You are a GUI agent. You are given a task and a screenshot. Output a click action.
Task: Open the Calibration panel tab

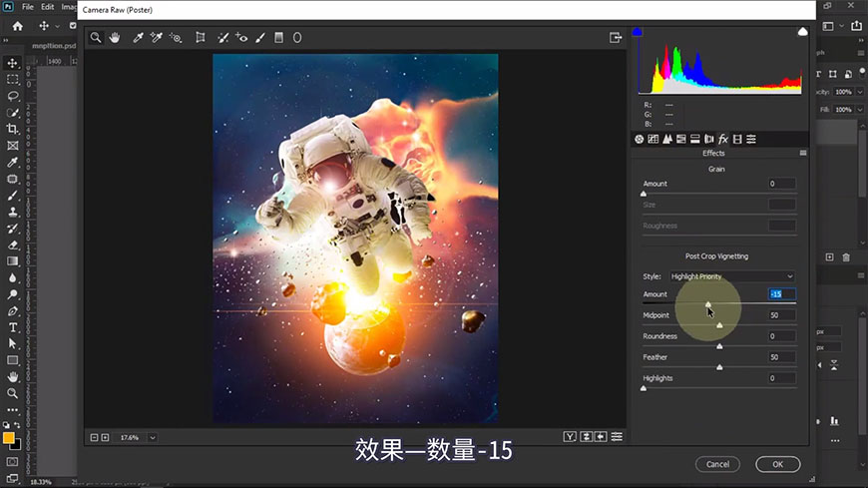[737, 139]
